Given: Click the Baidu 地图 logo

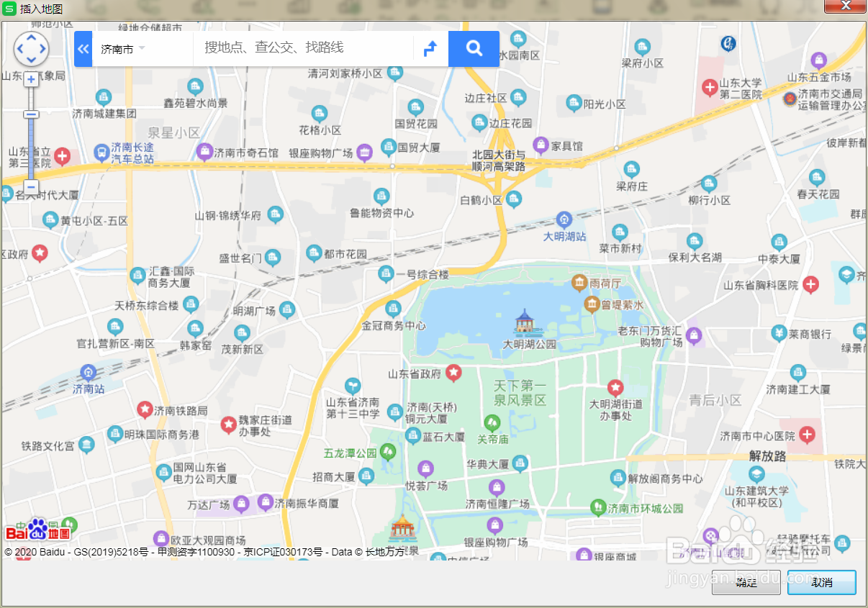Looking at the screenshot, I should click(37, 531).
